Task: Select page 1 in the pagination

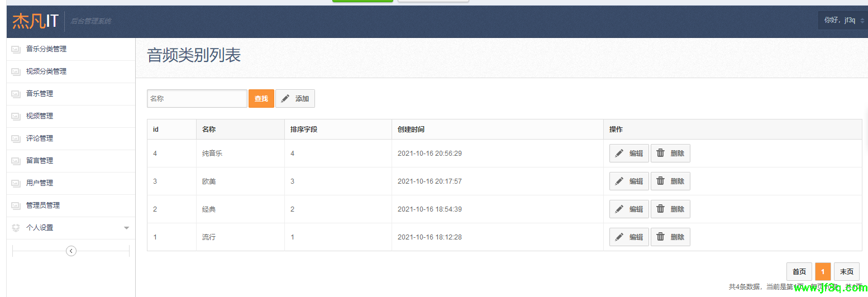Action: pos(823,272)
